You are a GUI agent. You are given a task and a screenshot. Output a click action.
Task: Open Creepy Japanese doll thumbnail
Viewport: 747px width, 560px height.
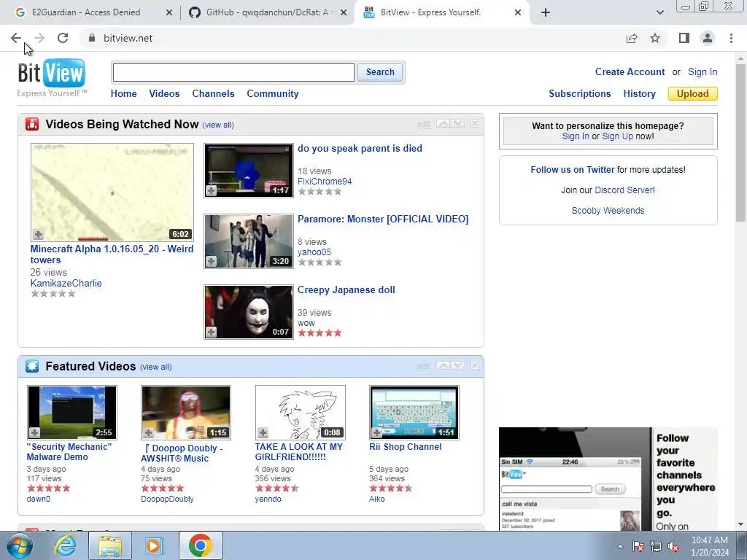(249, 312)
